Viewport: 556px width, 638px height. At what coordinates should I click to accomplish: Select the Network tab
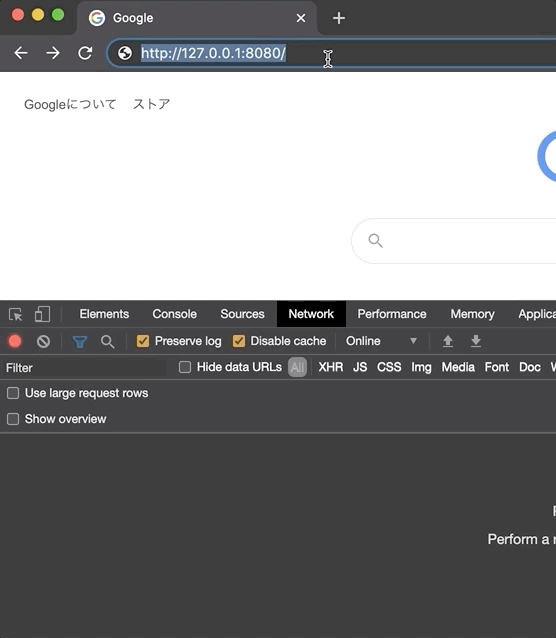coord(311,314)
